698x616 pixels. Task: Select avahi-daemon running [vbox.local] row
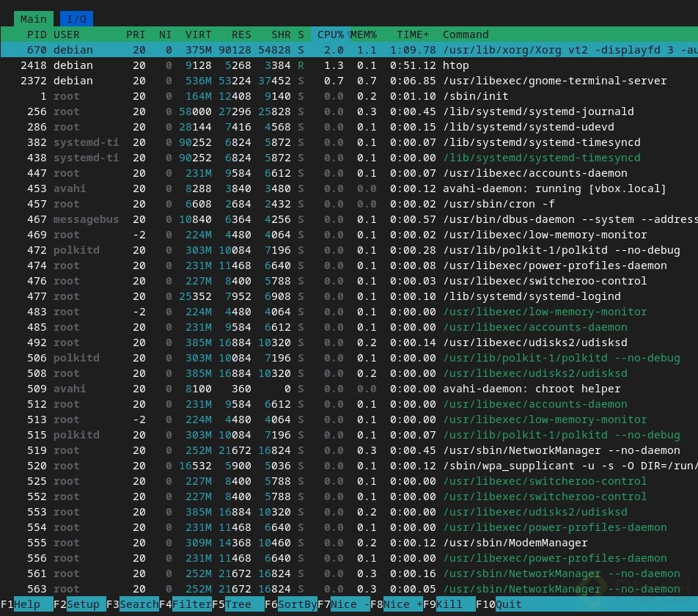click(x=349, y=188)
